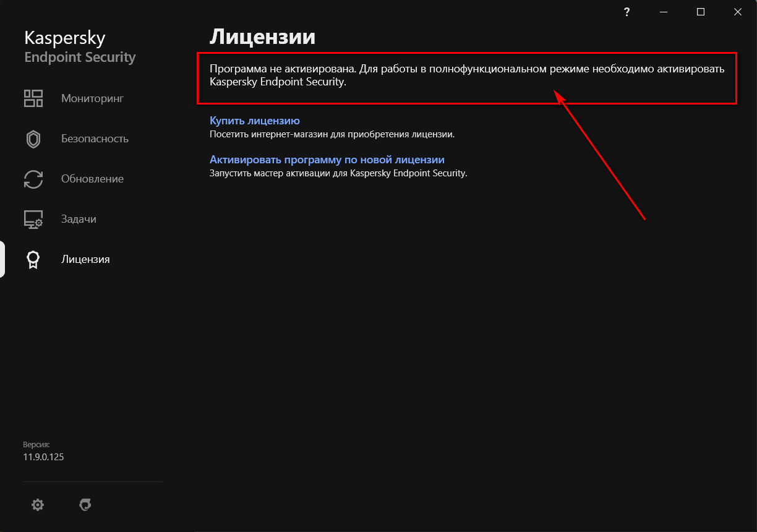The image size is (757, 532).
Task: Open support via the headset icon
Action: (85, 505)
